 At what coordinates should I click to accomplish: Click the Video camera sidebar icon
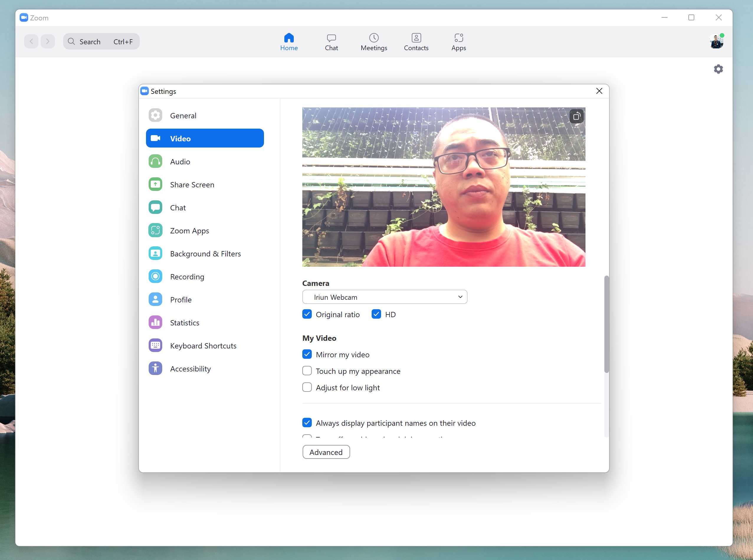[155, 138]
